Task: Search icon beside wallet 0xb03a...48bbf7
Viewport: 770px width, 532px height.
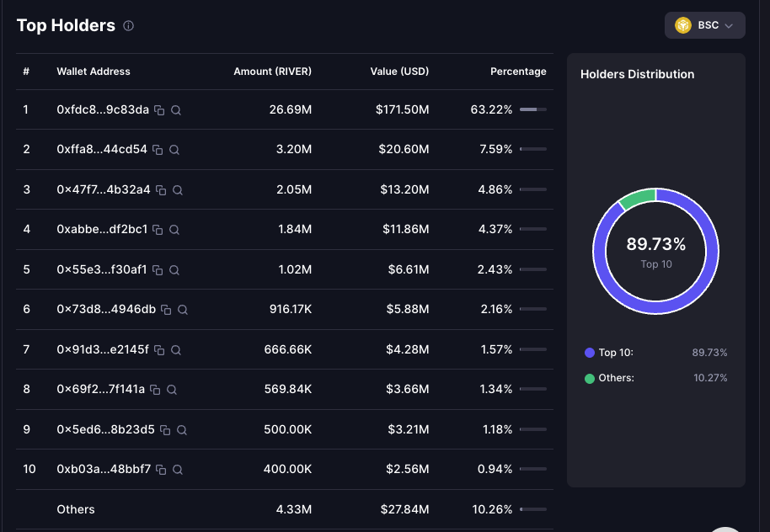Action: pyautogui.click(x=178, y=470)
